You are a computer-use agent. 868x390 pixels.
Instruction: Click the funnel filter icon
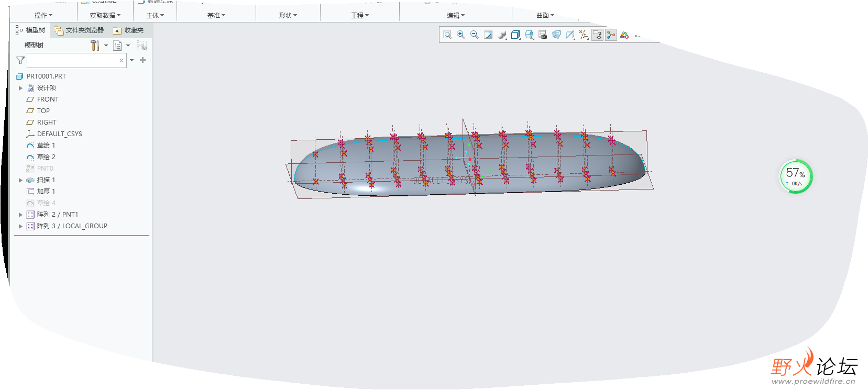click(20, 60)
